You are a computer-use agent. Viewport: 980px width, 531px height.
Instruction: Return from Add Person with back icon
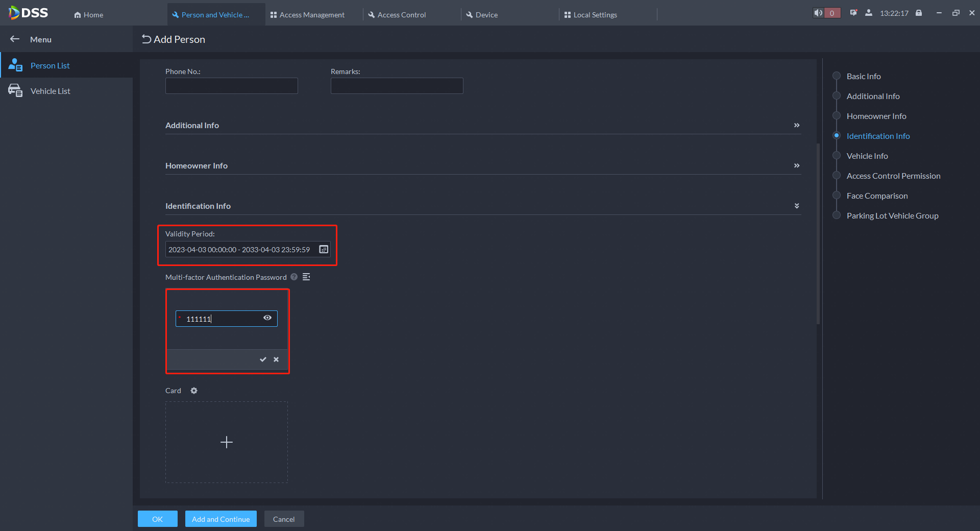tap(146, 39)
